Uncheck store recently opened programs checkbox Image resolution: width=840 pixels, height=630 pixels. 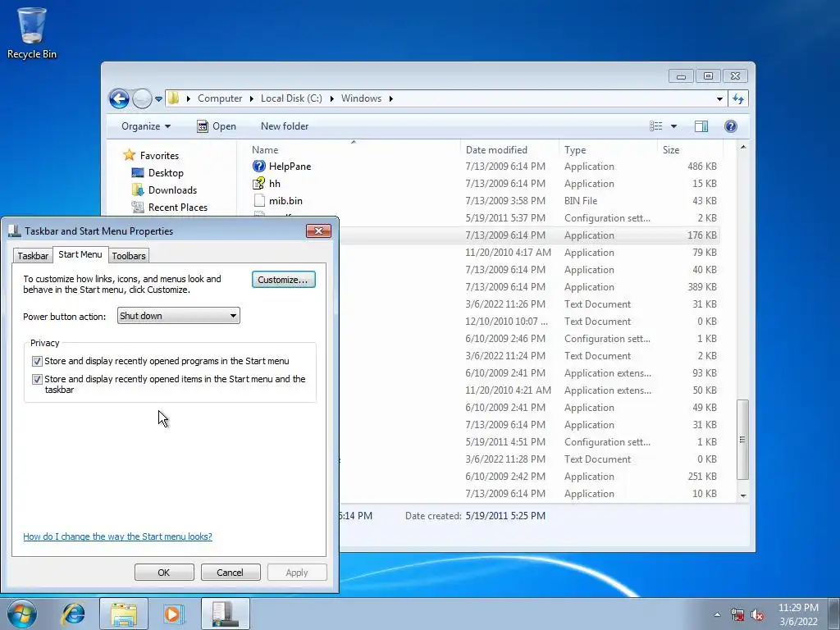tap(37, 361)
